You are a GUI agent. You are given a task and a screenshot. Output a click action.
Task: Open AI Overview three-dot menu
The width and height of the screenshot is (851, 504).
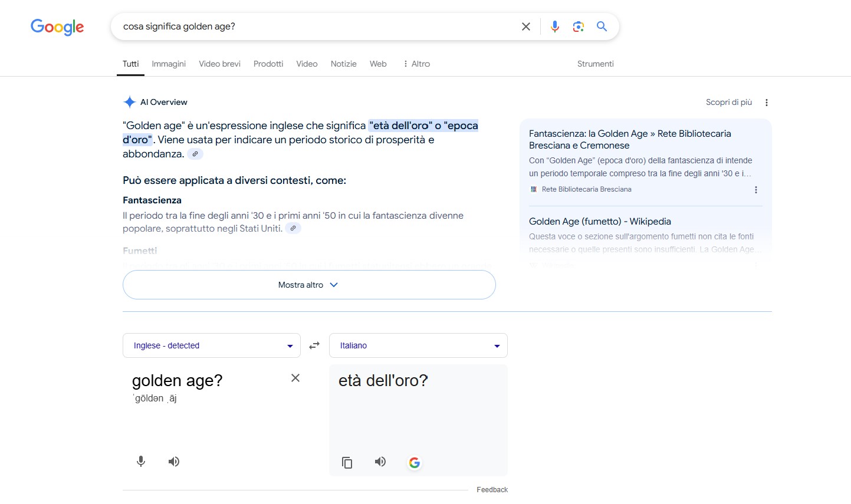[767, 103]
